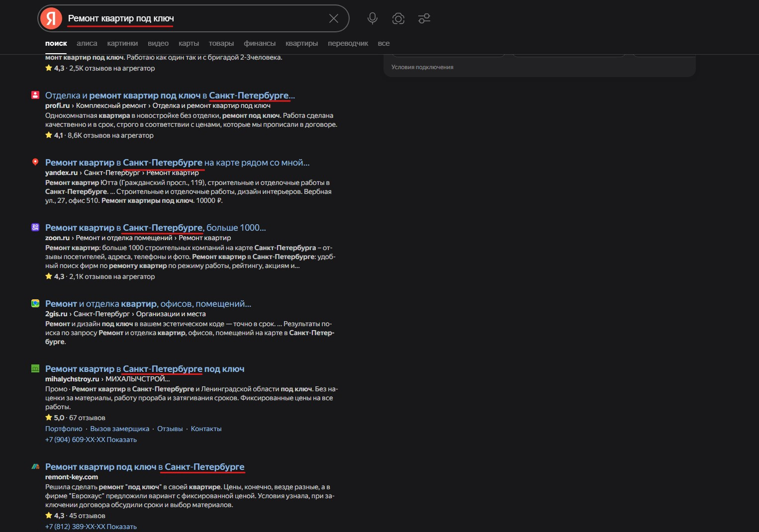Click the 2gis.ru domain breadcrumb
The height and width of the screenshot is (532, 759).
(56, 314)
